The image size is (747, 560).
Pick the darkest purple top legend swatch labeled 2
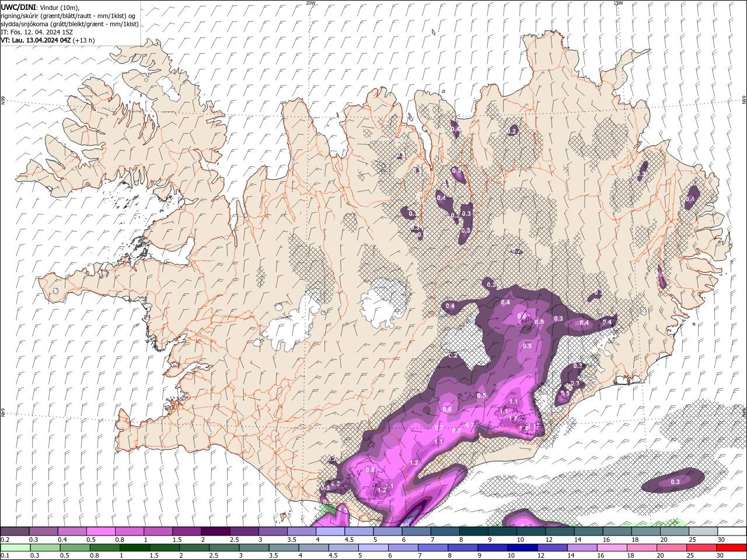(215, 531)
